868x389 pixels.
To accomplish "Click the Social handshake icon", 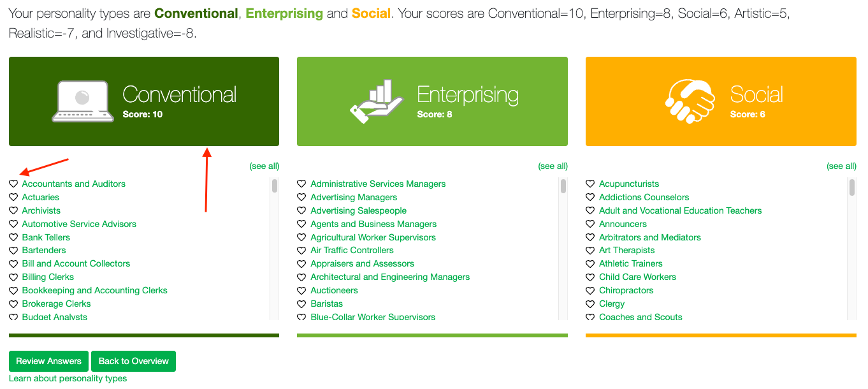I will point(690,101).
